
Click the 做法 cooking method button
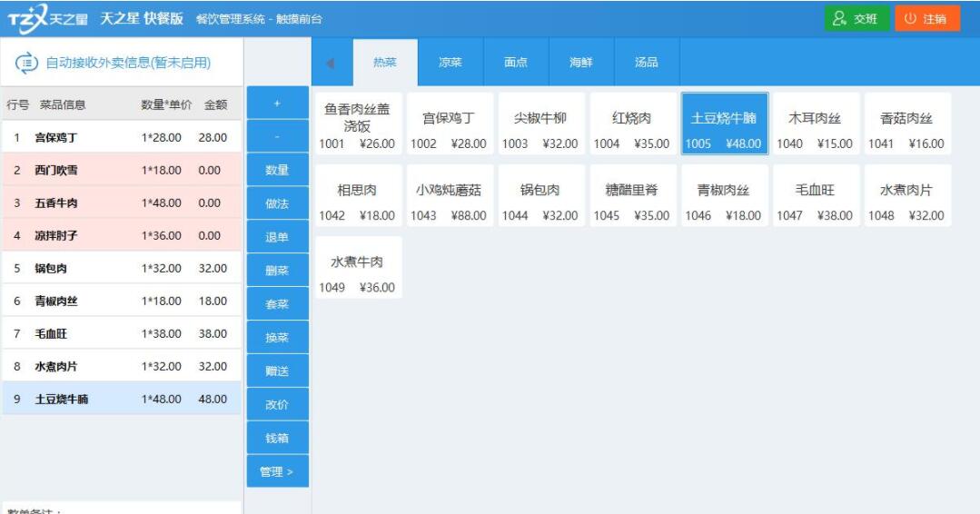tap(278, 203)
